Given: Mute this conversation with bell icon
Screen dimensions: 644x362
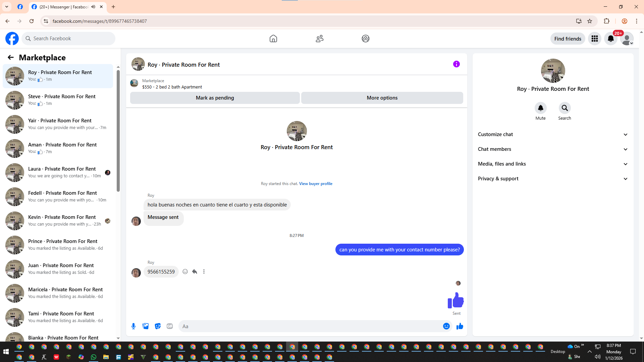Looking at the screenshot, I should 540,108.
